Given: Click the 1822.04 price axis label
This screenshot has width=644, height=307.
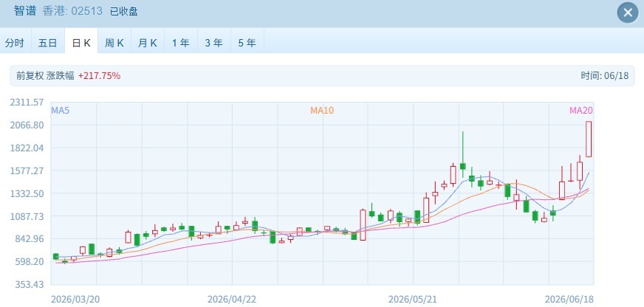Looking at the screenshot, I should coord(27,148).
